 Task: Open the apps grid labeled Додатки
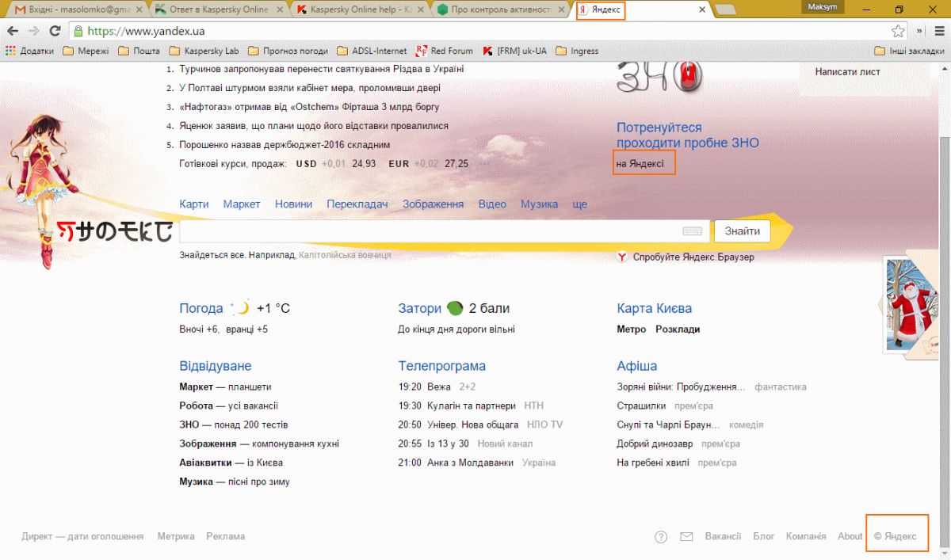[30, 51]
